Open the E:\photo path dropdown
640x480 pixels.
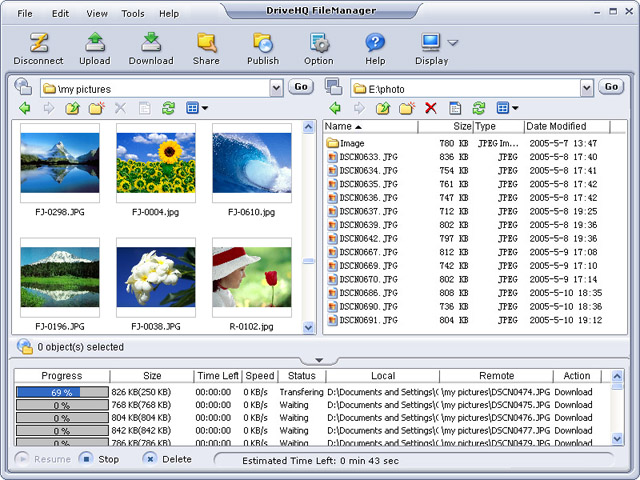click(x=586, y=88)
